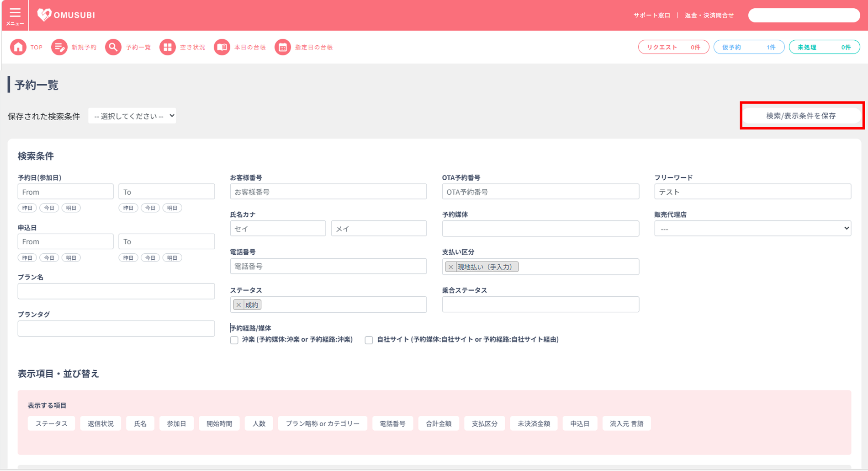This screenshot has height=471, width=868.
Task: Set 予約日 From to 昨日
Action: (27, 208)
